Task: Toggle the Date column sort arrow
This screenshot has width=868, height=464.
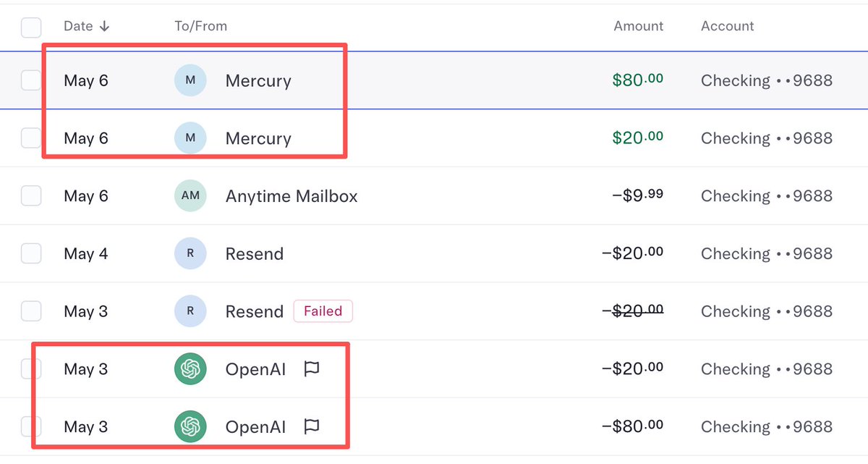Action: click(104, 26)
